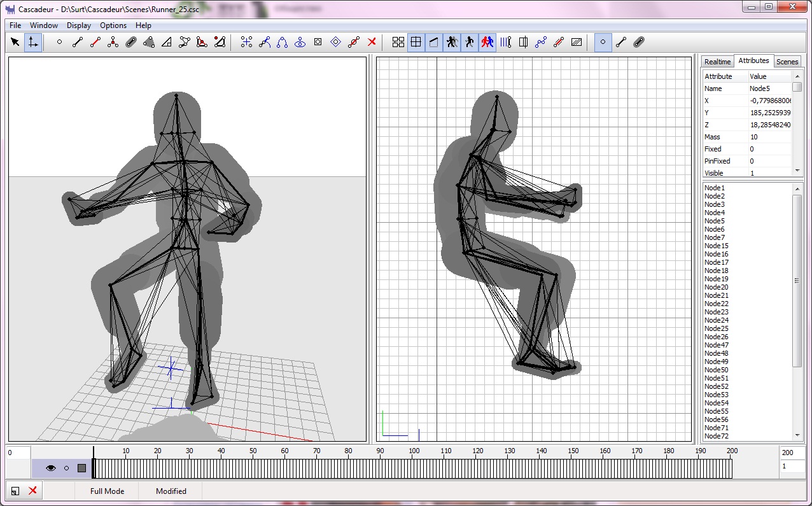
Task: Click the red X delete icon in toolbar
Action: pyautogui.click(x=372, y=42)
